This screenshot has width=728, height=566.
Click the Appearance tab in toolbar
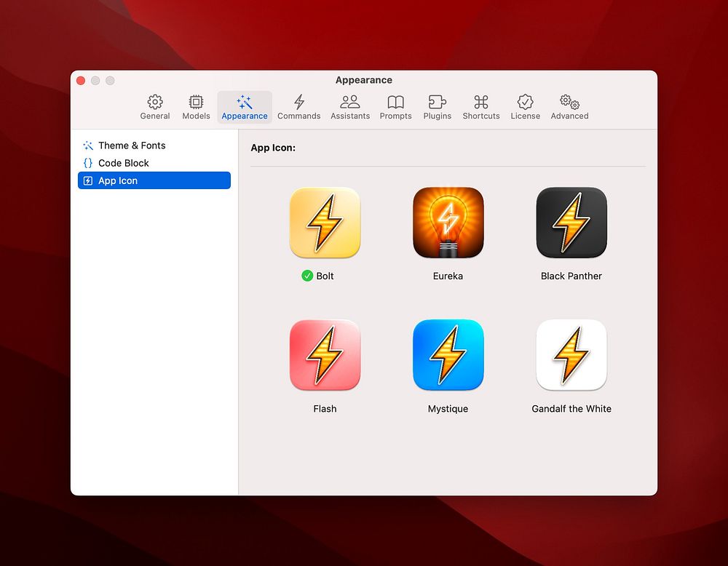coord(245,107)
